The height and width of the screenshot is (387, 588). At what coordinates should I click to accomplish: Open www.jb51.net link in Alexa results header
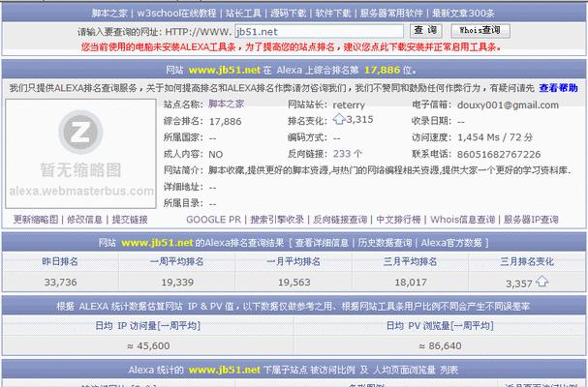tap(157, 243)
